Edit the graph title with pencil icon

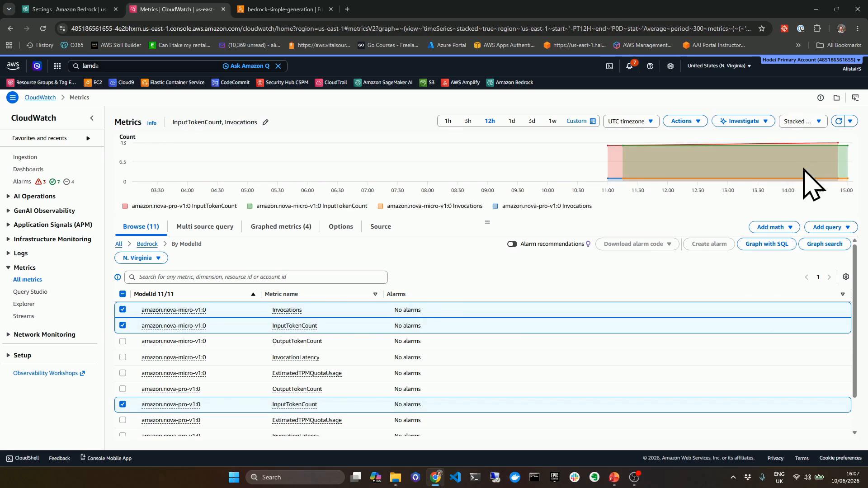point(266,122)
